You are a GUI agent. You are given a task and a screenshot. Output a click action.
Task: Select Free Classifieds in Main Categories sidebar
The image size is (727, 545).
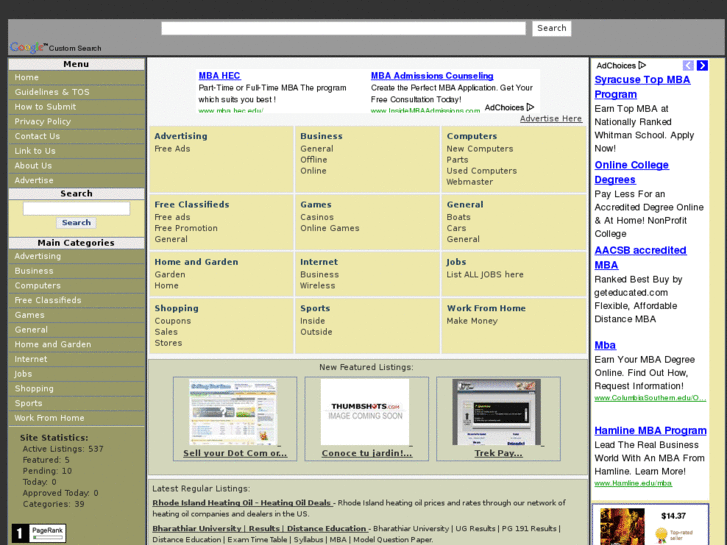tap(77, 300)
